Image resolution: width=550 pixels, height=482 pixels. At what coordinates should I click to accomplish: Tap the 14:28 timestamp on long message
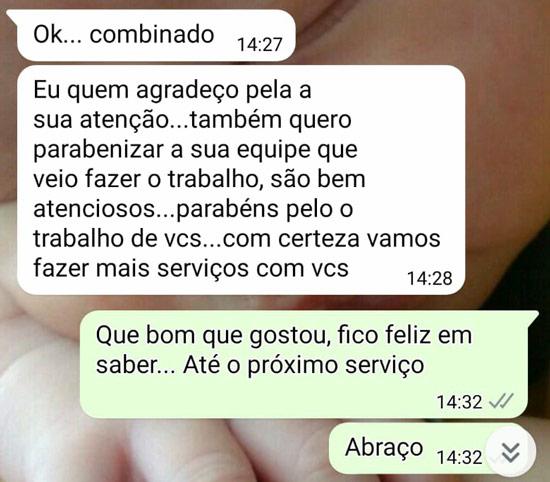(429, 279)
